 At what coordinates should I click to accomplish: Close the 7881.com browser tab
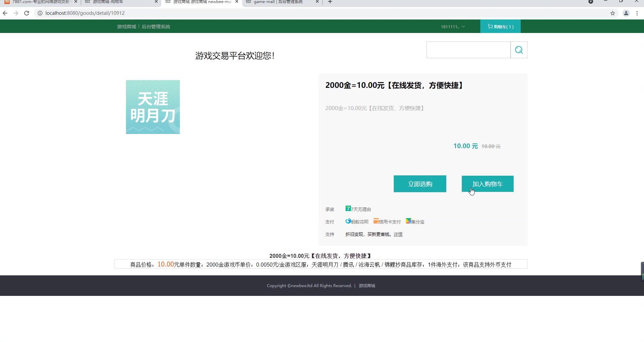75,2
